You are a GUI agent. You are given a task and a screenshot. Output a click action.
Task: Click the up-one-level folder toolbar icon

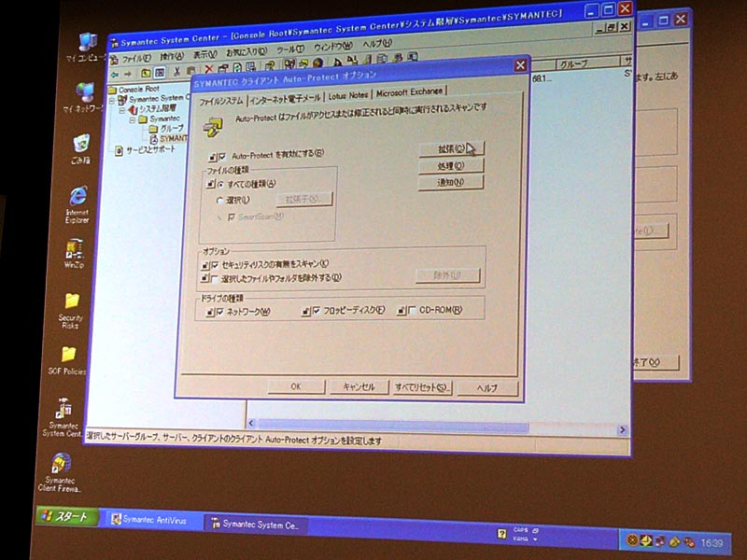[146, 73]
